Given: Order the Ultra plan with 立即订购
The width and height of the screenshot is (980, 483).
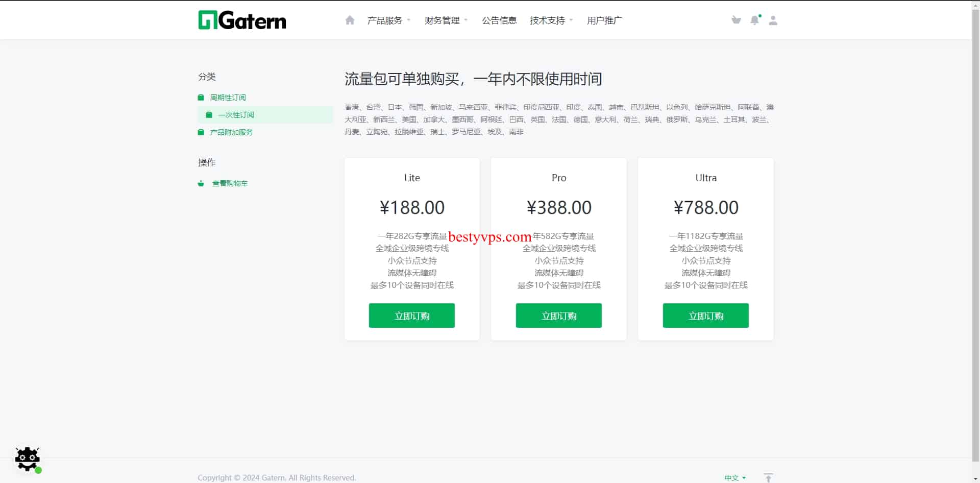Looking at the screenshot, I should 705,316.
